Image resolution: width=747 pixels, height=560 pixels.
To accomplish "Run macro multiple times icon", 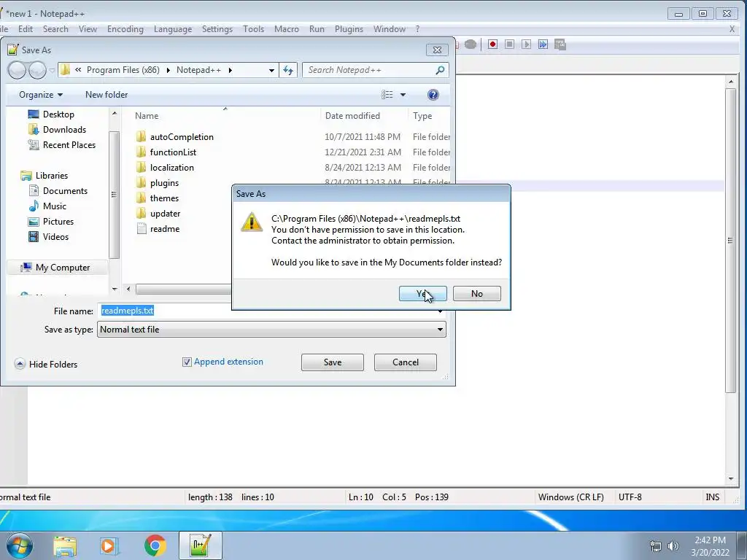I will coord(543,44).
